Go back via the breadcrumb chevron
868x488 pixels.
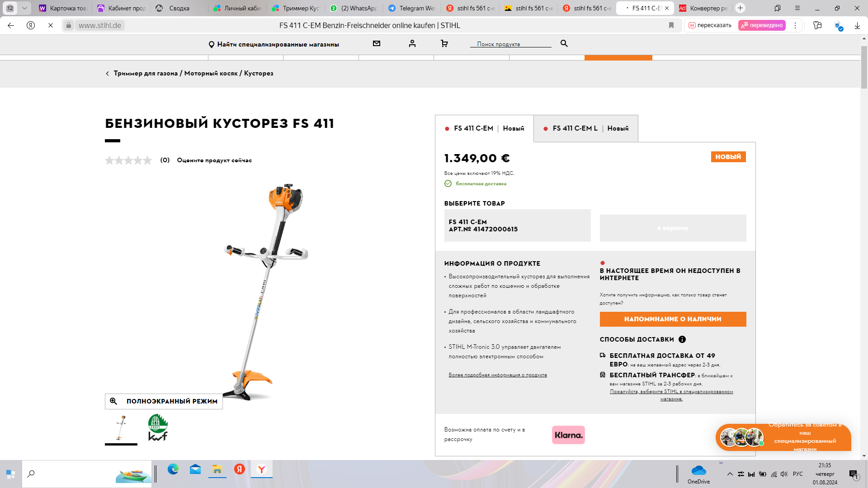(107, 74)
